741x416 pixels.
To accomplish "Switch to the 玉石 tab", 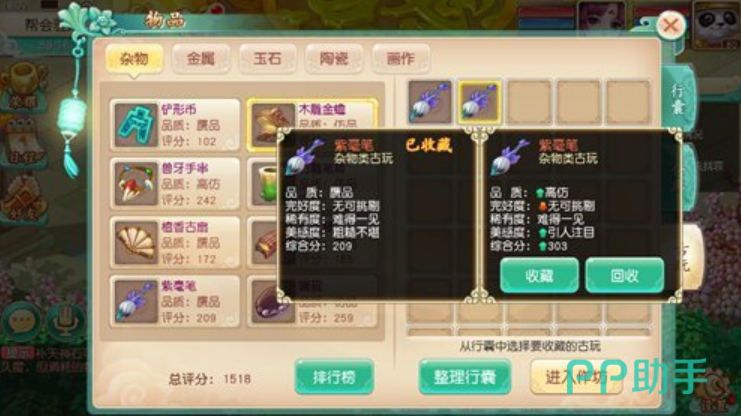I will point(267,59).
